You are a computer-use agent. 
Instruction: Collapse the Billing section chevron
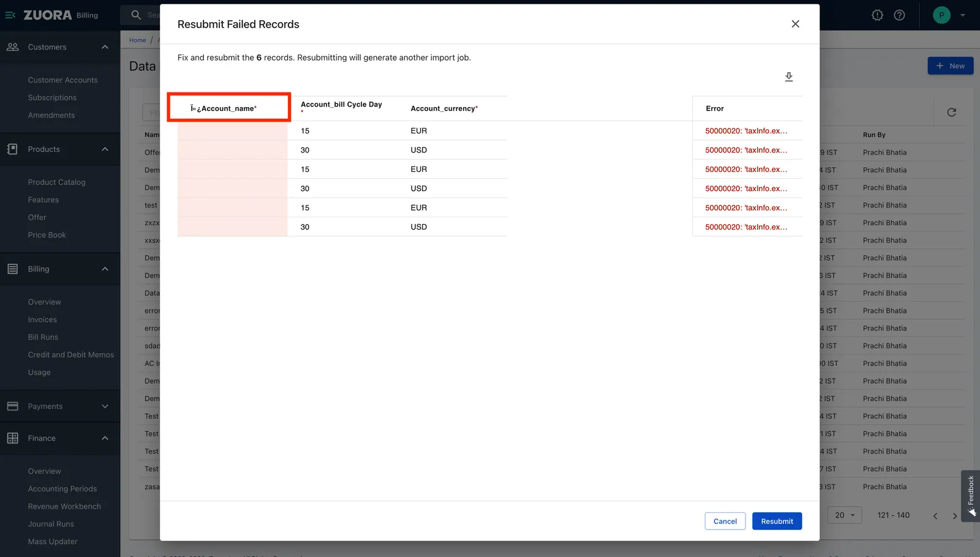click(x=105, y=269)
